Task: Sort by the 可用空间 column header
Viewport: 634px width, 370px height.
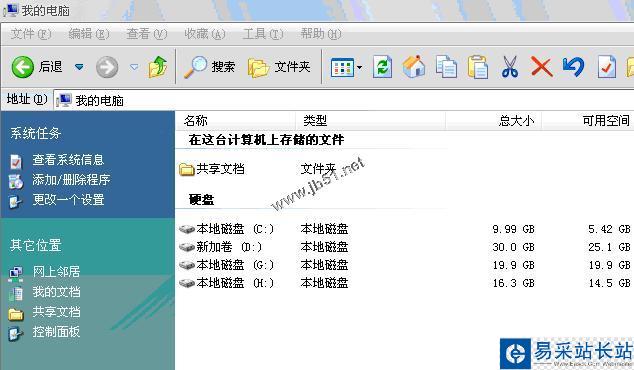Action: 588,121
